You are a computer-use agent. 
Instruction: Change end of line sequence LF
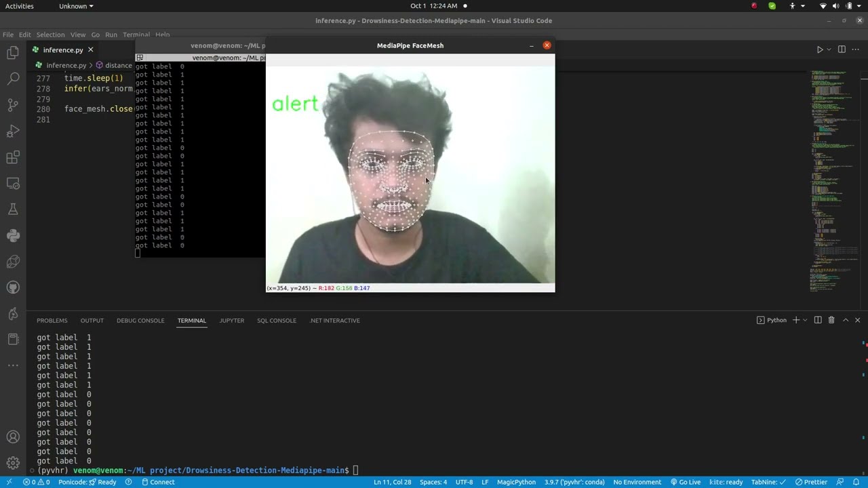coord(485,482)
